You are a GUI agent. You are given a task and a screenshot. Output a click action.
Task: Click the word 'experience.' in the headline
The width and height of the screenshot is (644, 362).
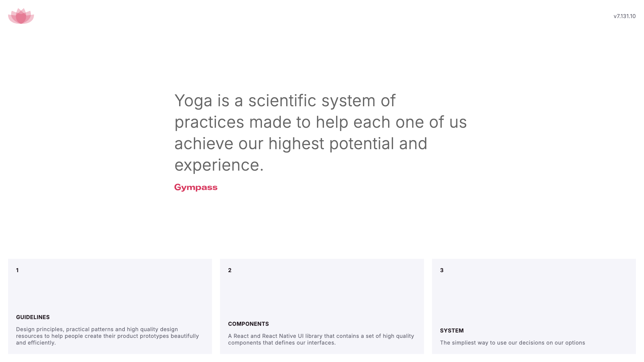coord(219,165)
